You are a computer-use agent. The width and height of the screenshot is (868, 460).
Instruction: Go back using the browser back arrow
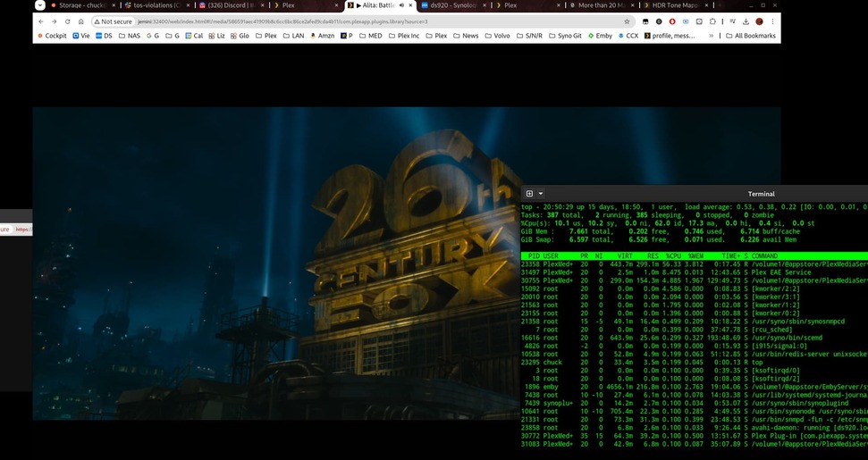[x=41, y=21]
